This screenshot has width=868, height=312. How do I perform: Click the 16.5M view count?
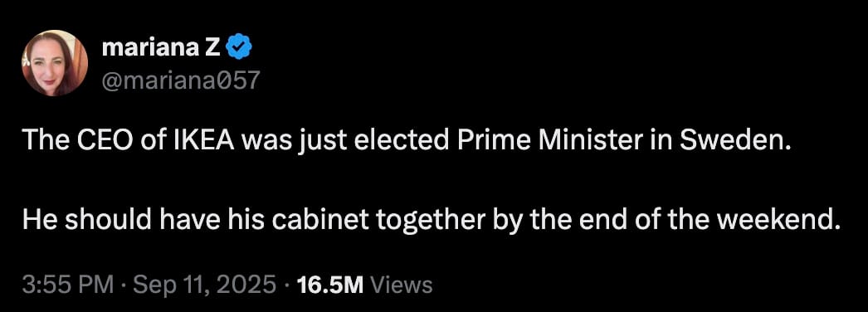pos(330,285)
